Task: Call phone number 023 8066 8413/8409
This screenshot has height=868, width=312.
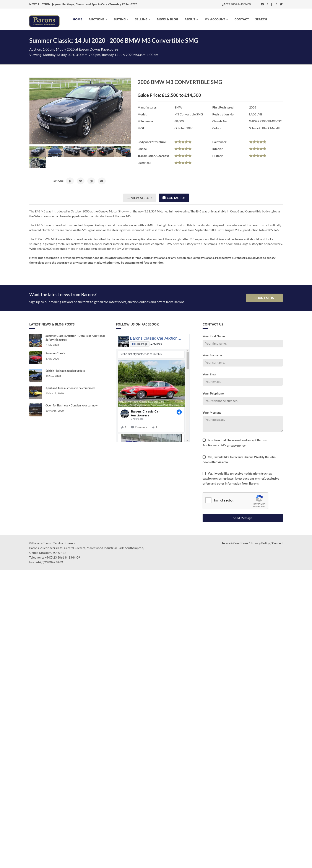Action: tap(236, 4)
